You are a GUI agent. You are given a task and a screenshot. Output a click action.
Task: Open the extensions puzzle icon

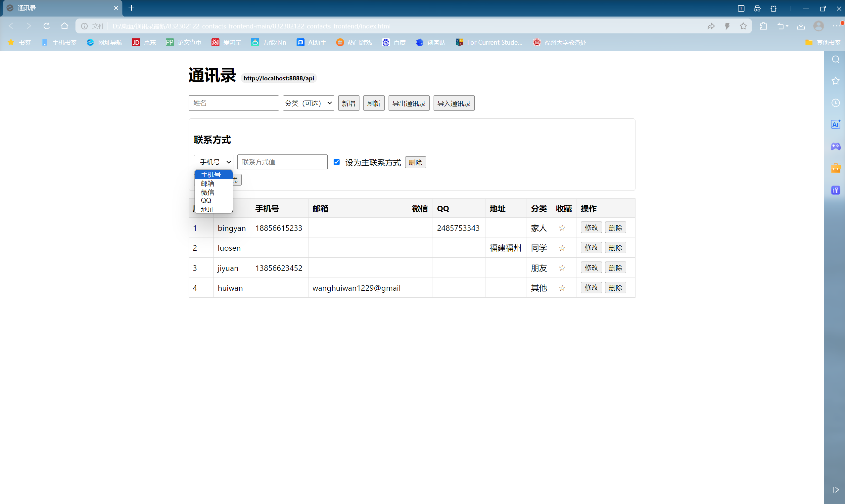tap(764, 26)
